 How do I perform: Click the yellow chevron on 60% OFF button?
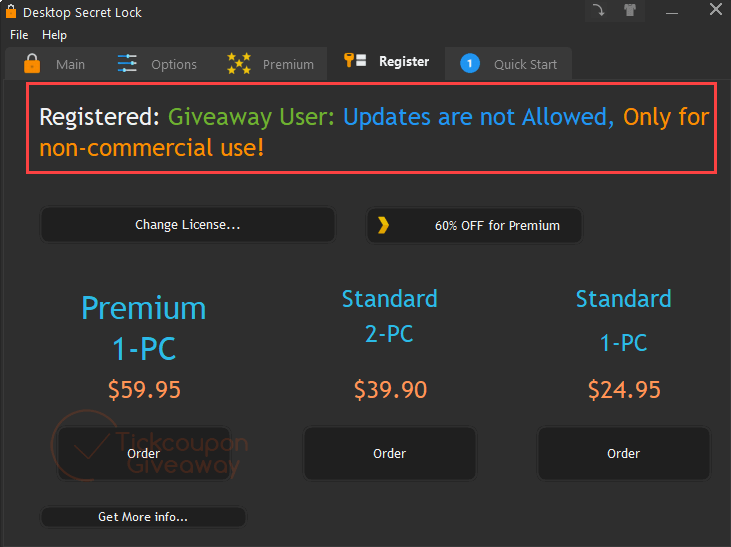(383, 225)
